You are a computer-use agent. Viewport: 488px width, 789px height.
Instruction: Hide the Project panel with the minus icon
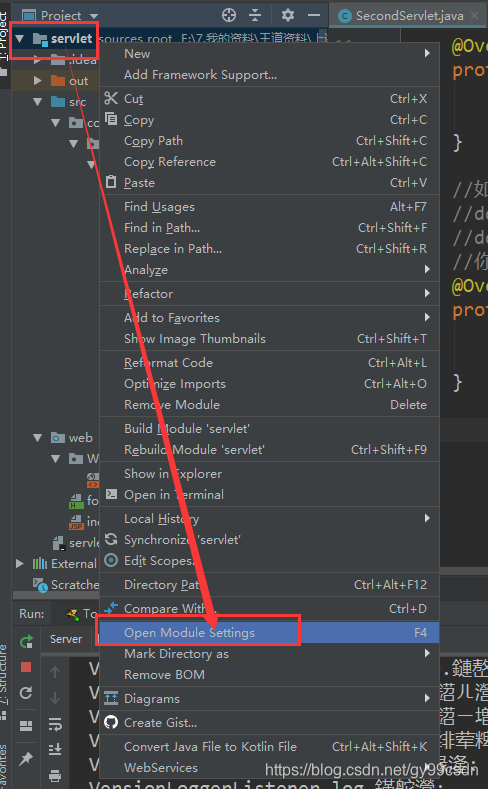pyautogui.click(x=314, y=15)
